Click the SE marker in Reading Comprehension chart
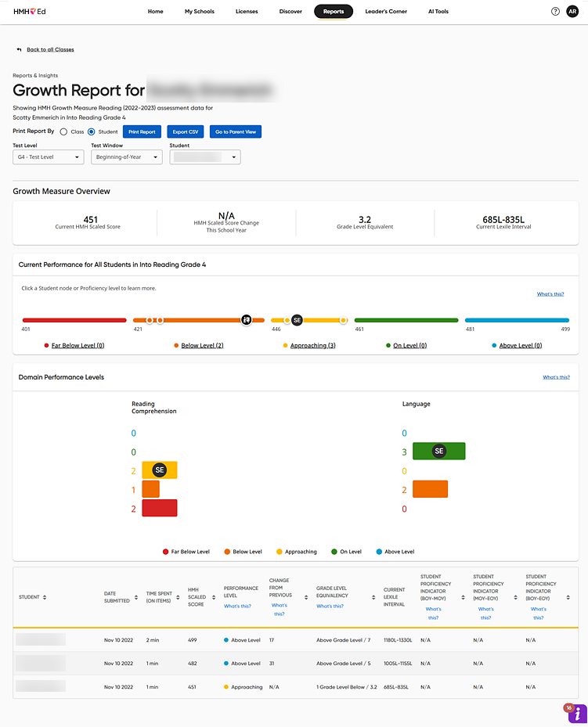This screenshot has height=727, width=588. [160, 470]
